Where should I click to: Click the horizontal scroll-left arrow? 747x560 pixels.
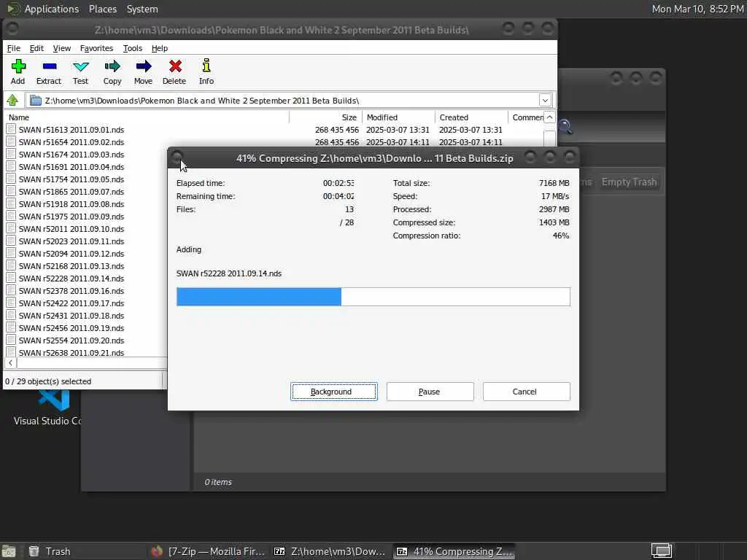(x=10, y=363)
